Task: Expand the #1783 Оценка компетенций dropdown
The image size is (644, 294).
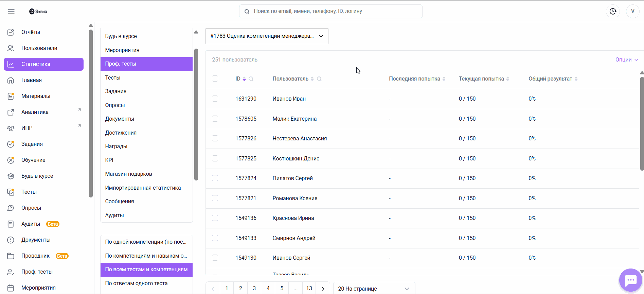Action: 267,36
